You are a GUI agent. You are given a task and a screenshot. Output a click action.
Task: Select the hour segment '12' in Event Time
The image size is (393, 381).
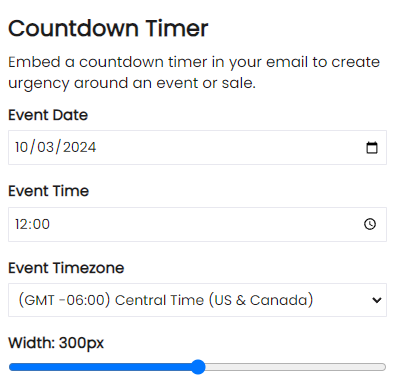22,224
